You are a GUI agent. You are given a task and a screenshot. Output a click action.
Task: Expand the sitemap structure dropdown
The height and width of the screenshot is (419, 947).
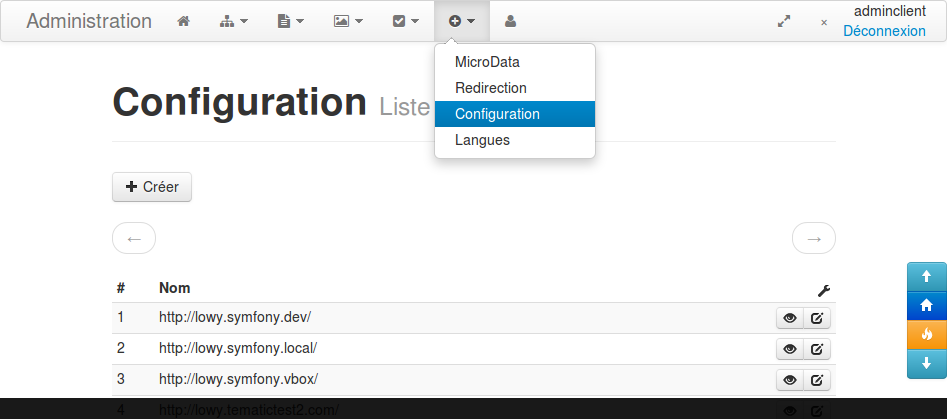233,21
